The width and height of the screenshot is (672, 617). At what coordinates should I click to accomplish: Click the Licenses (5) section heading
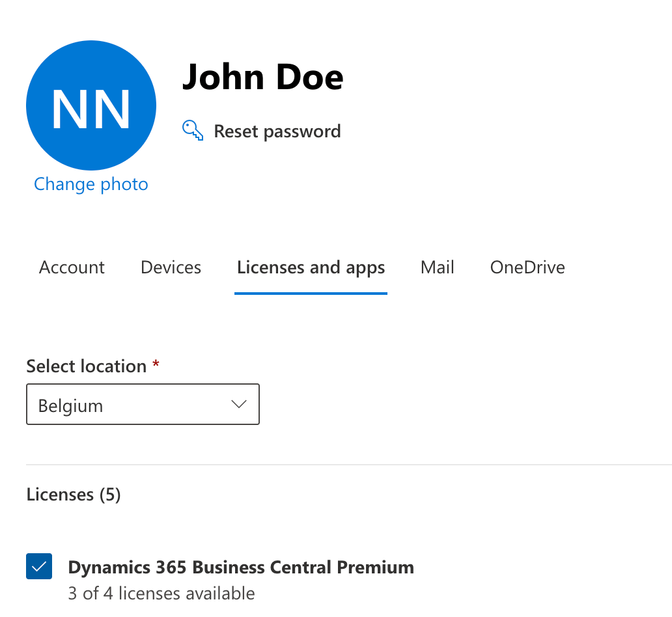(x=74, y=495)
